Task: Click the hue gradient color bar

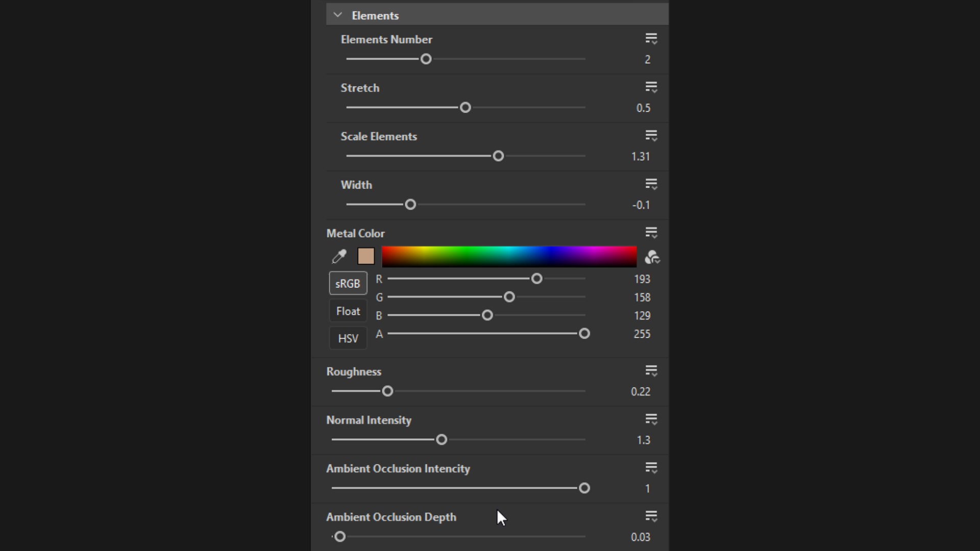Action: (x=509, y=256)
